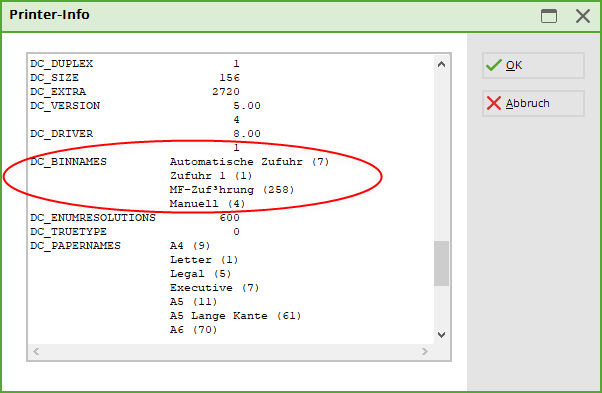Select the A5 Lange Kante (61) line
The image size is (602, 393).
click(235, 316)
